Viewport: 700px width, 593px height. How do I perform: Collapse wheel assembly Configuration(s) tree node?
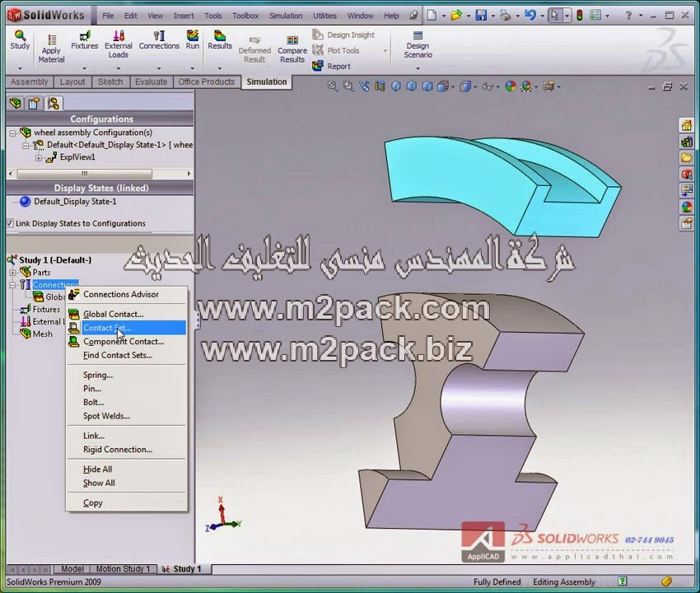tap(13, 133)
